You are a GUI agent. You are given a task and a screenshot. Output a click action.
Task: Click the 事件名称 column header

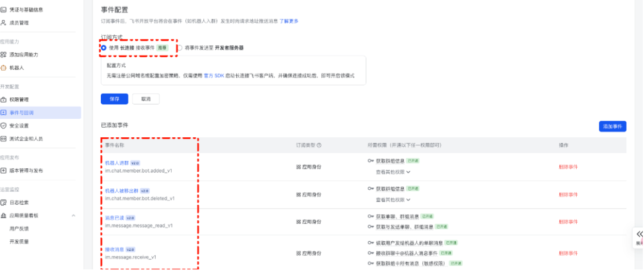[114, 145]
